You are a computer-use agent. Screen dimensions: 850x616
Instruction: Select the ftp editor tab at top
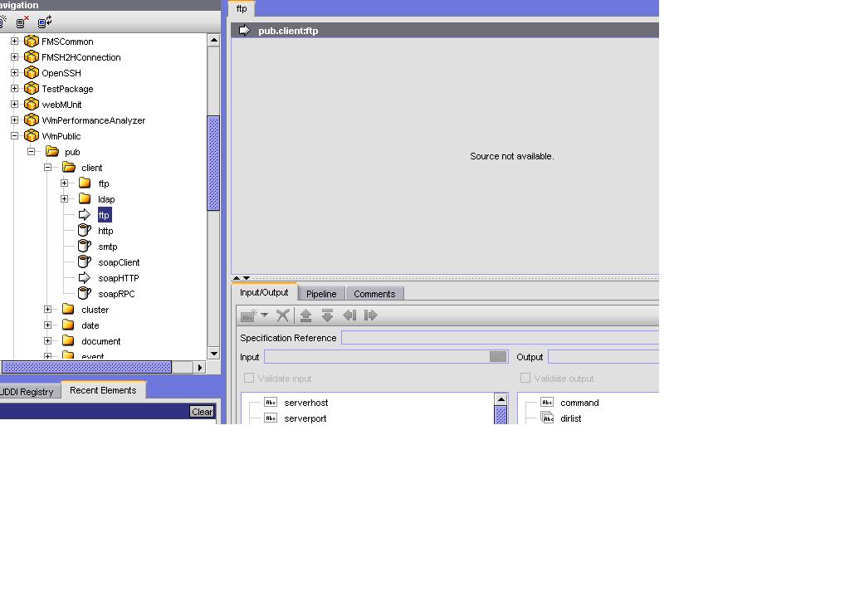click(242, 8)
